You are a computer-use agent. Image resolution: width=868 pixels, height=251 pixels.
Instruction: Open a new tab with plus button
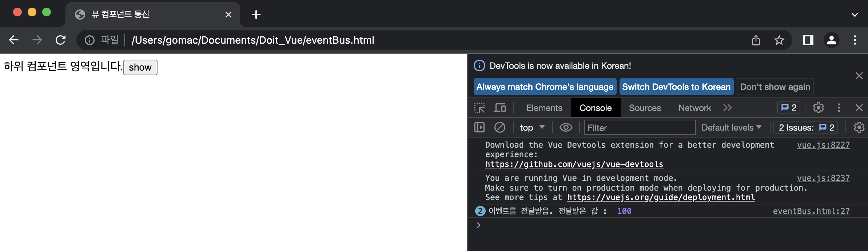(256, 15)
